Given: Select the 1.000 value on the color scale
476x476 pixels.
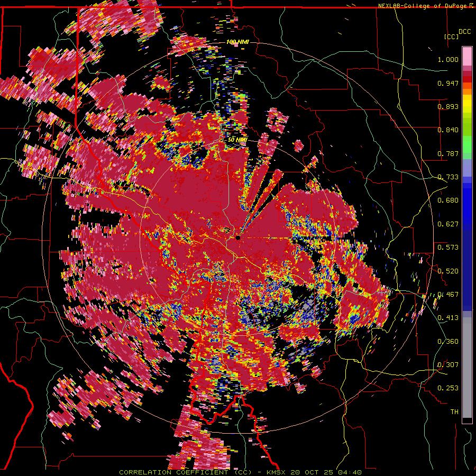Looking at the screenshot, I should (x=448, y=59).
